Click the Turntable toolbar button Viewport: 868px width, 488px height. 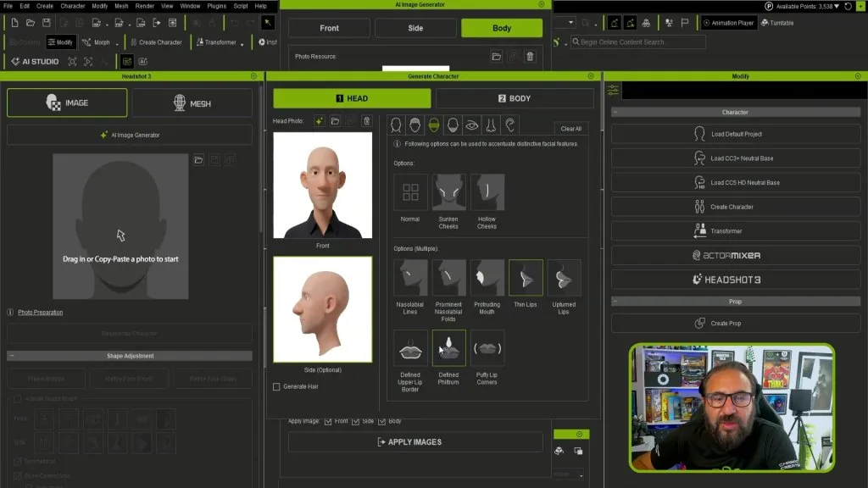(777, 23)
